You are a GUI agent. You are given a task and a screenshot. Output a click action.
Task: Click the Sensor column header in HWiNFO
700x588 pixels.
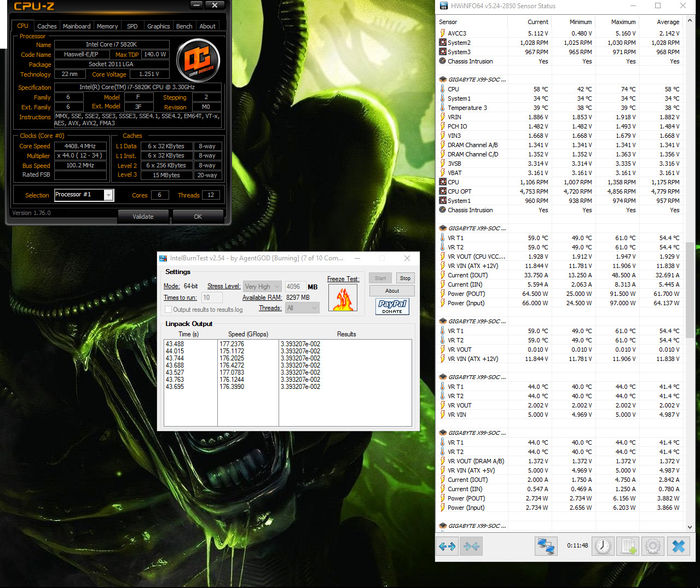(472, 22)
